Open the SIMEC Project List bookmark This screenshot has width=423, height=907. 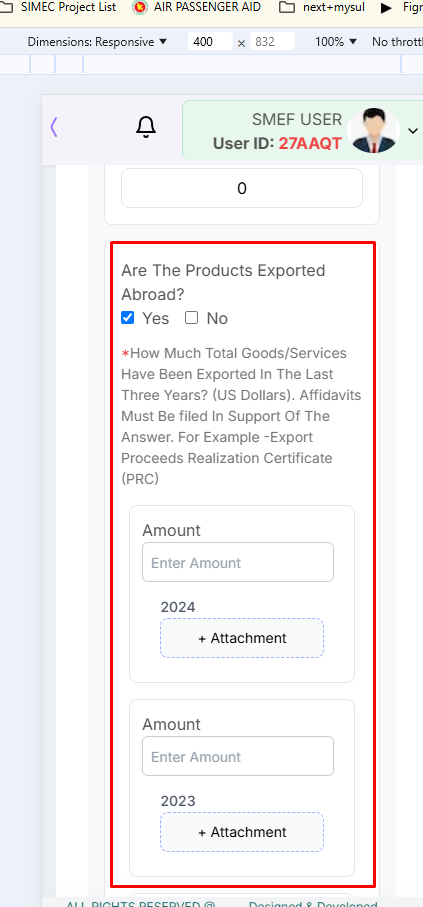pyautogui.click(x=58, y=8)
